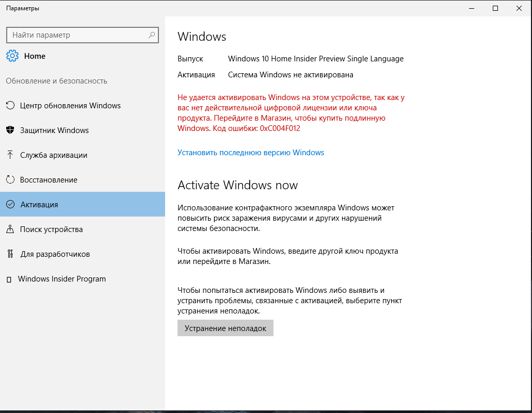Click the Find device icon
Viewport: 532px width, 413px height.
click(x=10, y=229)
